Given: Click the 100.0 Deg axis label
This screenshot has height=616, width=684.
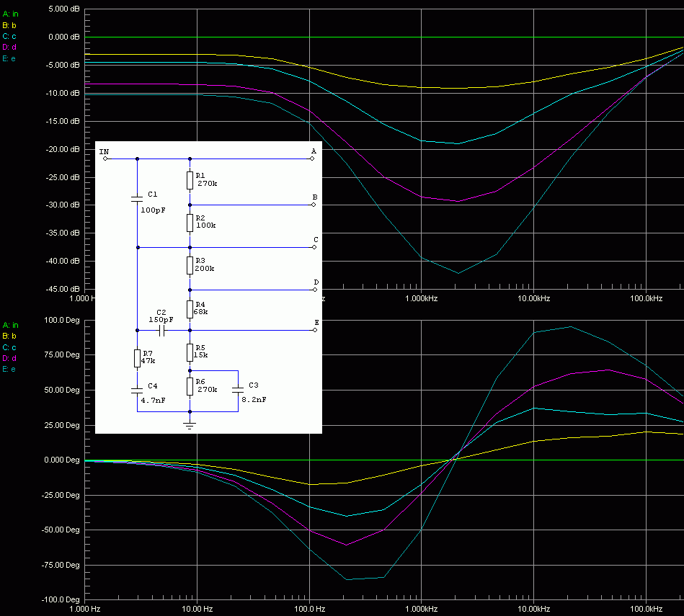Looking at the screenshot, I should tap(61, 320).
